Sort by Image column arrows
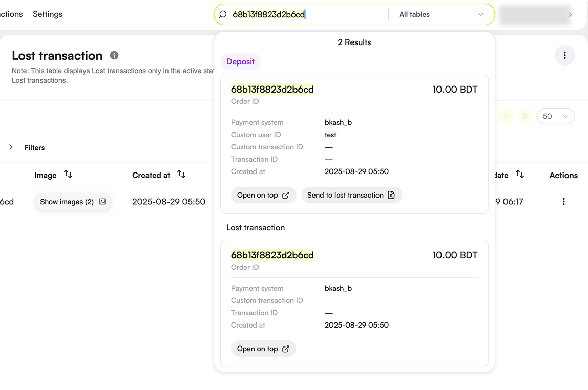Screen dimensions: 588x390 (x=68, y=175)
